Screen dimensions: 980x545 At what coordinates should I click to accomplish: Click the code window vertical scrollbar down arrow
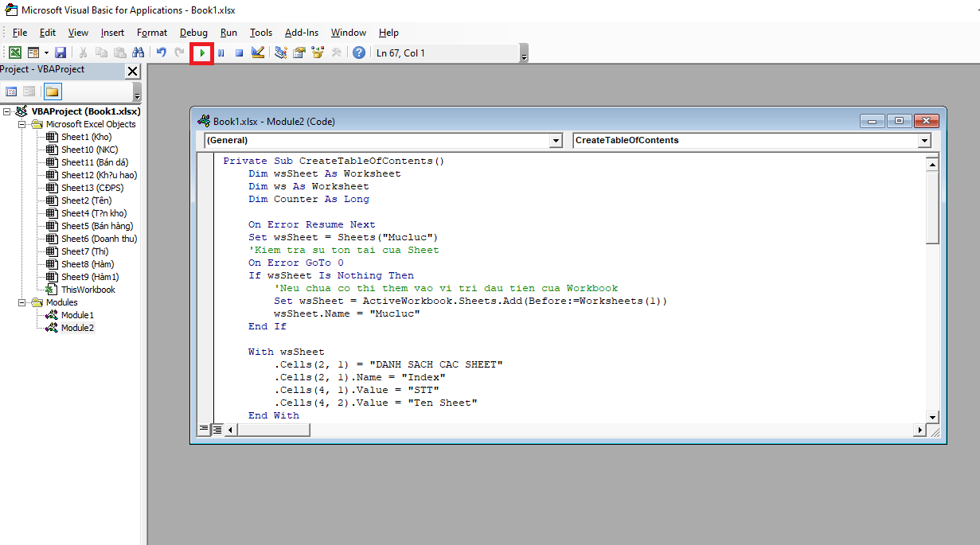click(x=932, y=417)
